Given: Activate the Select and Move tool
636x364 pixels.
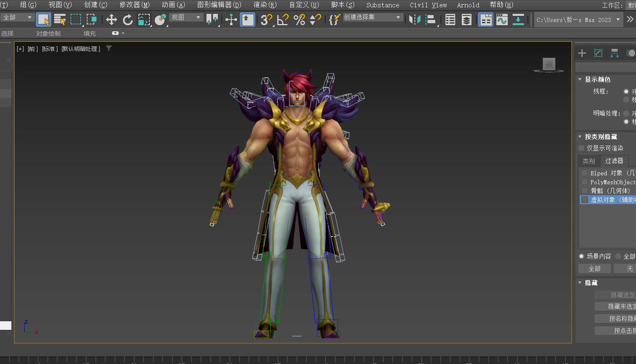Looking at the screenshot, I should [x=111, y=20].
